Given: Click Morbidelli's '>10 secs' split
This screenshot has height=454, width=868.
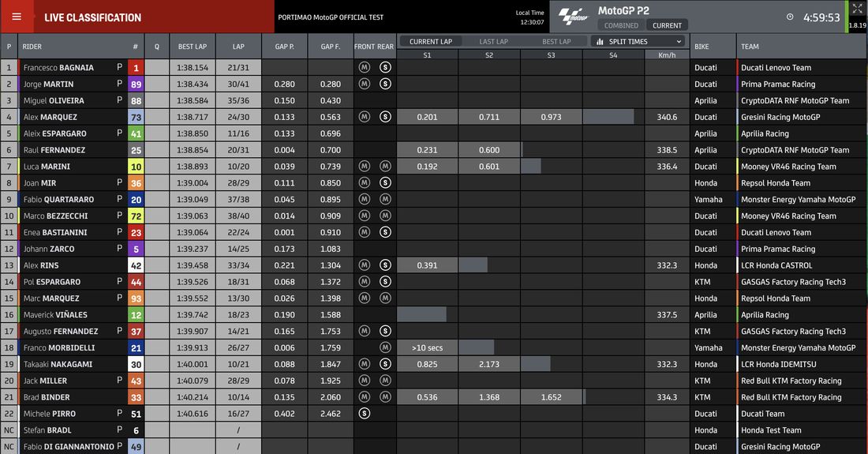Looking at the screenshot, I should pos(427,347).
